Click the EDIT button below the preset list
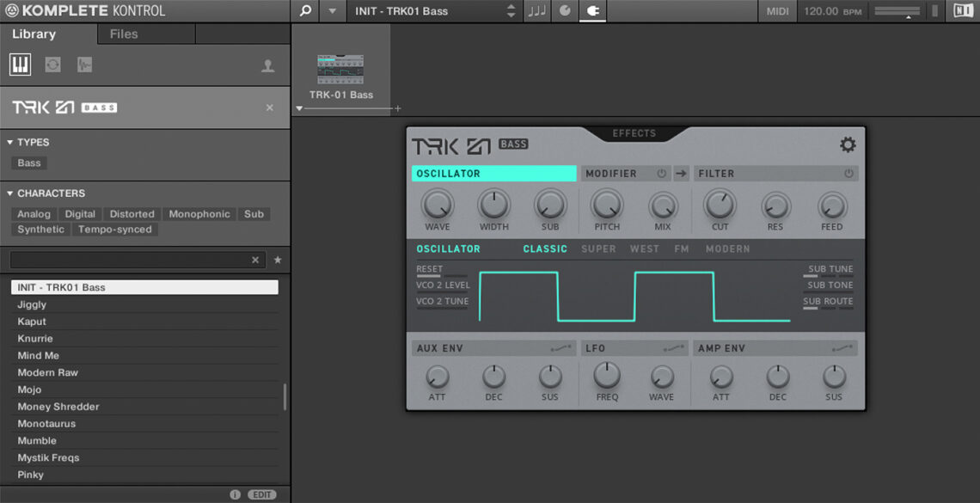This screenshot has width=980, height=503. [262, 494]
